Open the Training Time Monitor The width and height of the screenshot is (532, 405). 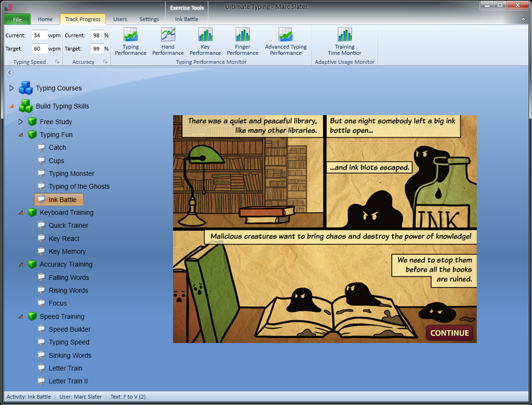[x=344, y=42]
